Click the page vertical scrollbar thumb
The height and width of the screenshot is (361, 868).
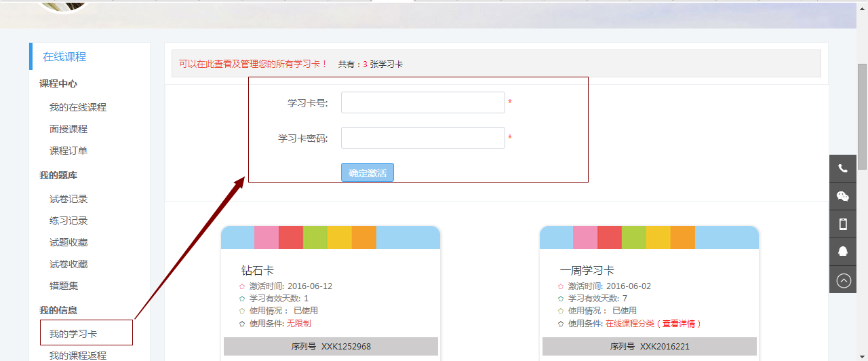pos(862,115)
